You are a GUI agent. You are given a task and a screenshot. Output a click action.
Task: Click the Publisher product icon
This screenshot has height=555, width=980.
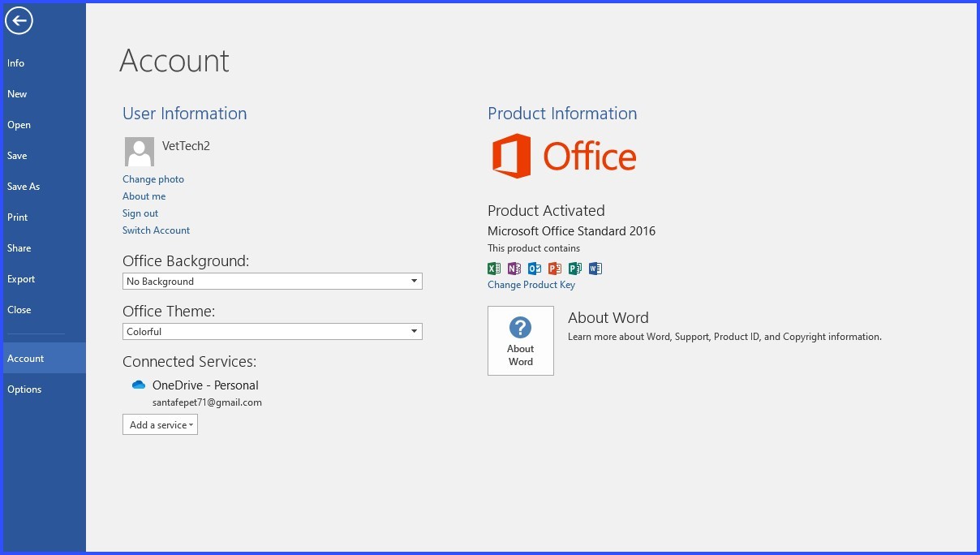575,269
